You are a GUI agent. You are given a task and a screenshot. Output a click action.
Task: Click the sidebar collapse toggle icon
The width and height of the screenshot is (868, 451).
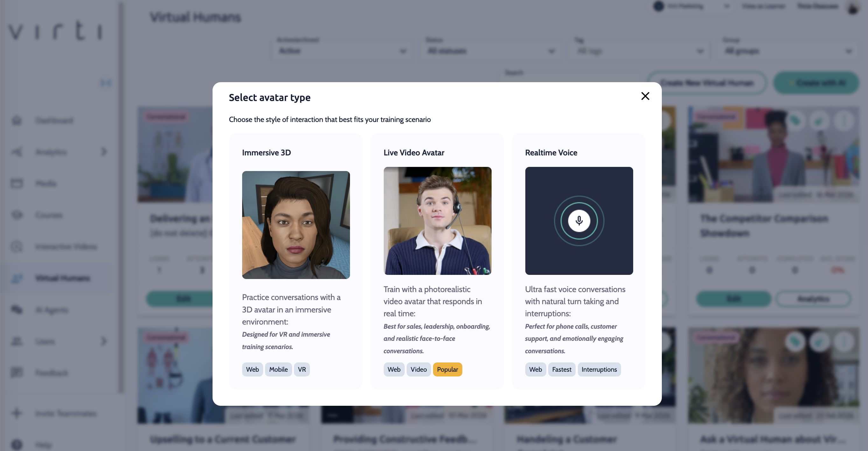(x=105, y=82)
